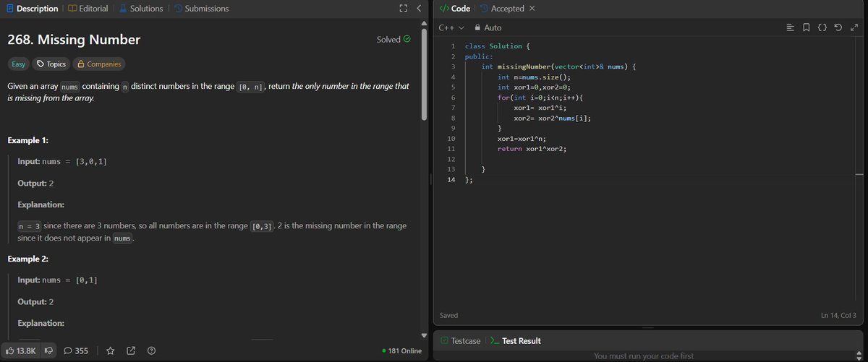Screen dimensions: 868x362
Task: Expand the editor to fullscreen
Action: [x=854, y=27]
